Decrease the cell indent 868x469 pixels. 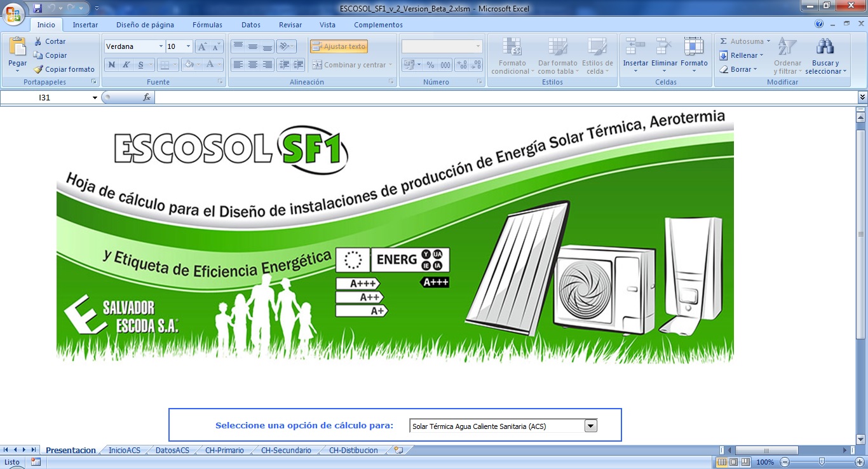(284, 64)
